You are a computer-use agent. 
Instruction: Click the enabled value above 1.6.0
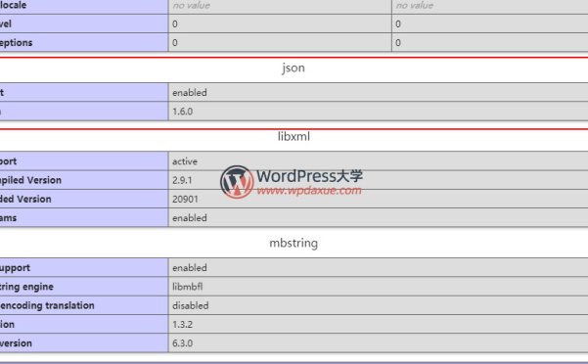190,93
